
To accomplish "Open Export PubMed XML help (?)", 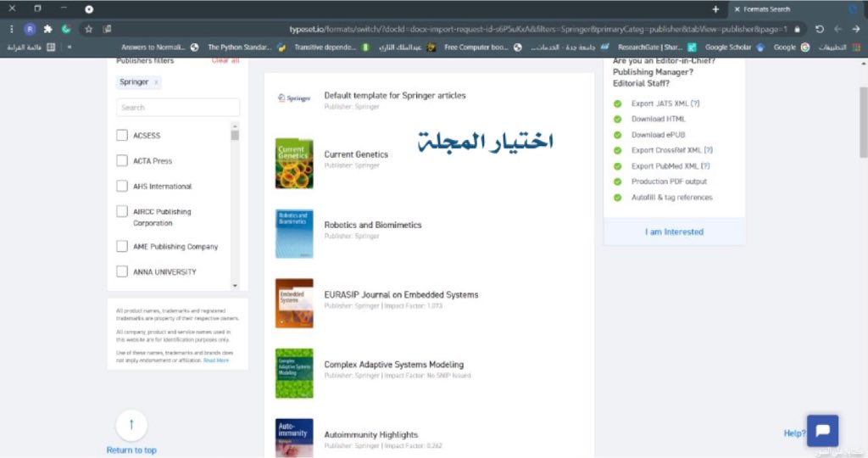I will click(x=705, y=166).
